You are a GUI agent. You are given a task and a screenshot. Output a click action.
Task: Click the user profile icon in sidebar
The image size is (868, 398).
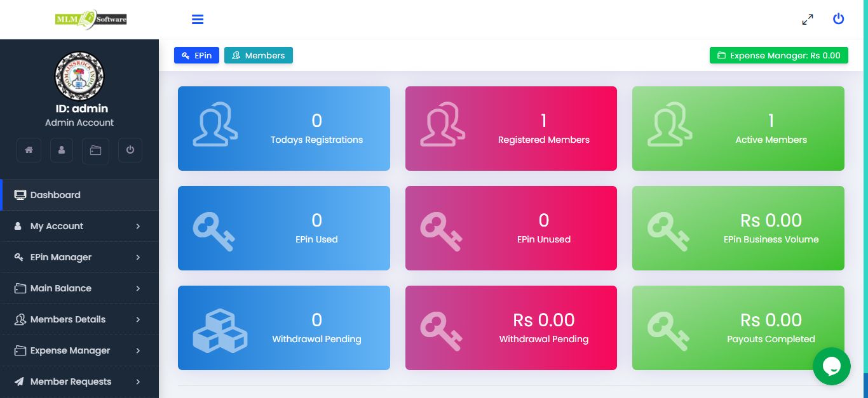pyautogui.click(x=62, y=150)
